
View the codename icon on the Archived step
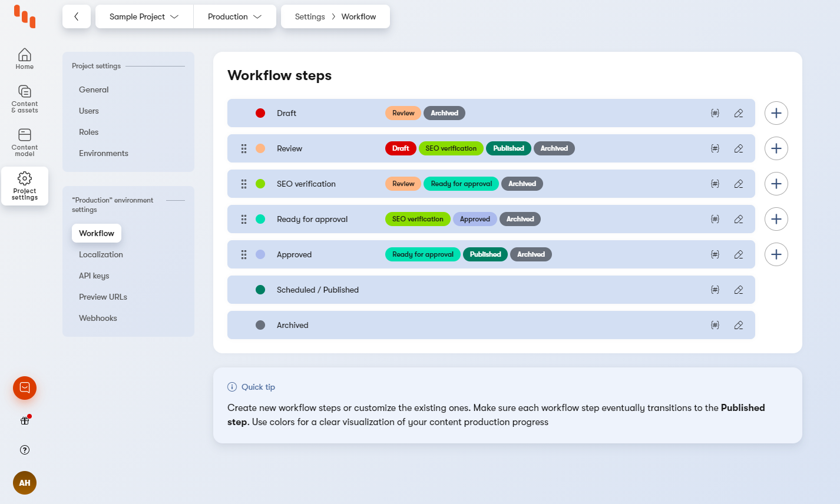tap(715, 324)
